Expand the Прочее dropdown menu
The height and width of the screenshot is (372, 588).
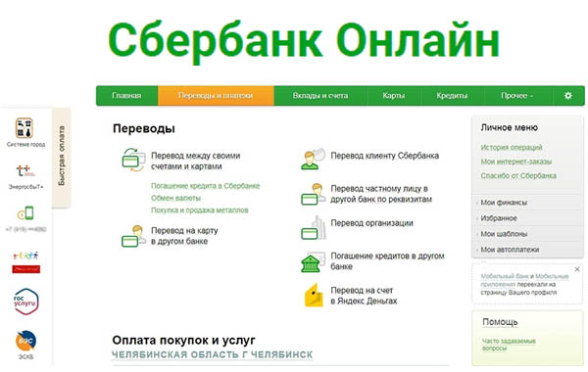click(x=516, y=96)
